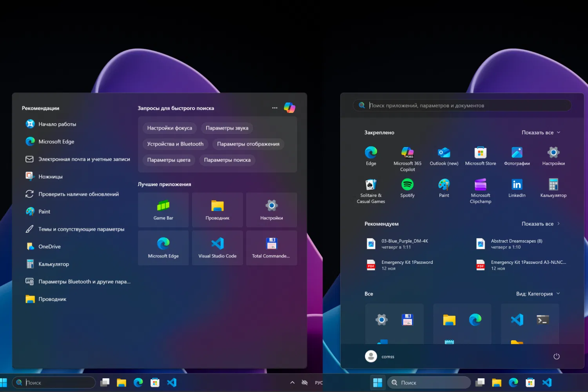Click the network status icon in the tray

(304, 383)
